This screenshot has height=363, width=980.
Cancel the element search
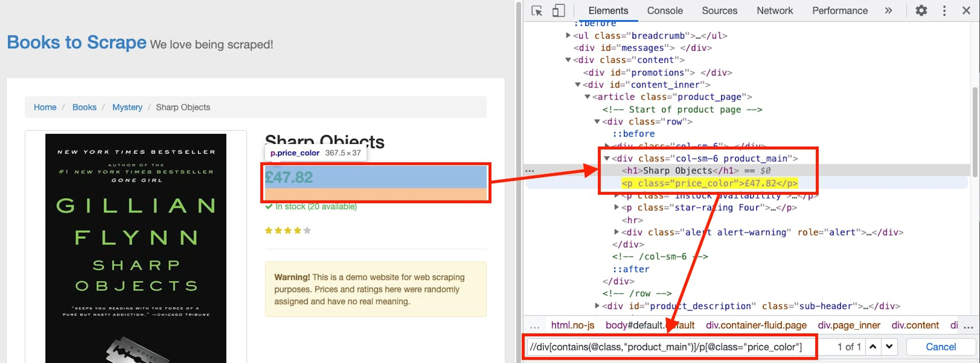[940, 347]
